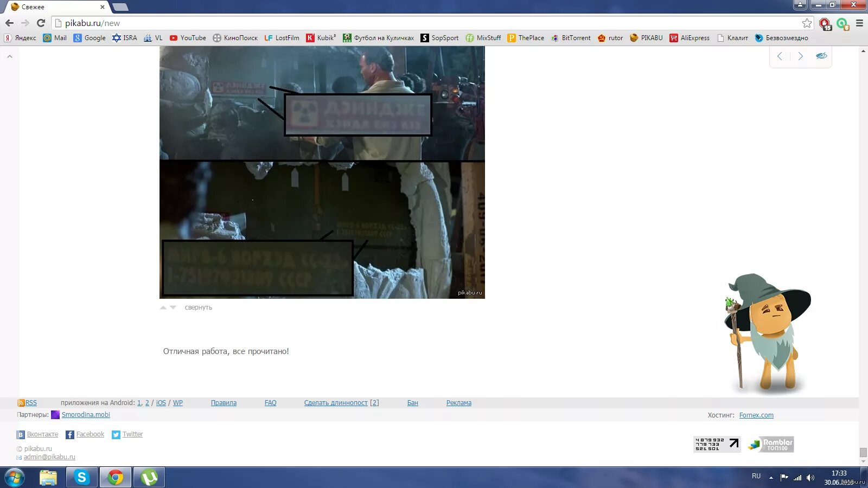Open partner link Smorodina.mobi

pyautogui.click(x=86, y=415)
